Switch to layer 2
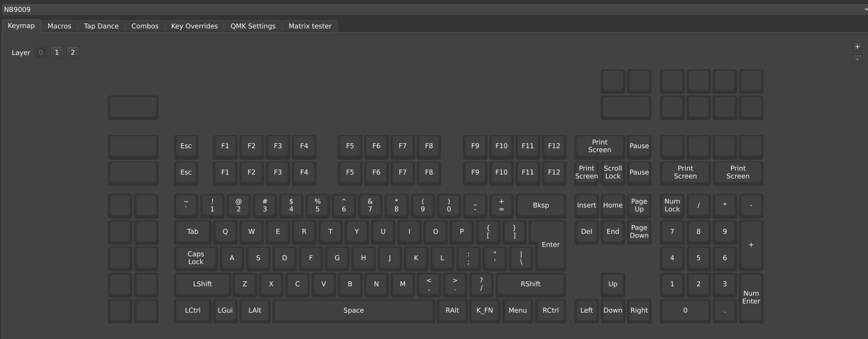868x339 pixels. [72, 52]
